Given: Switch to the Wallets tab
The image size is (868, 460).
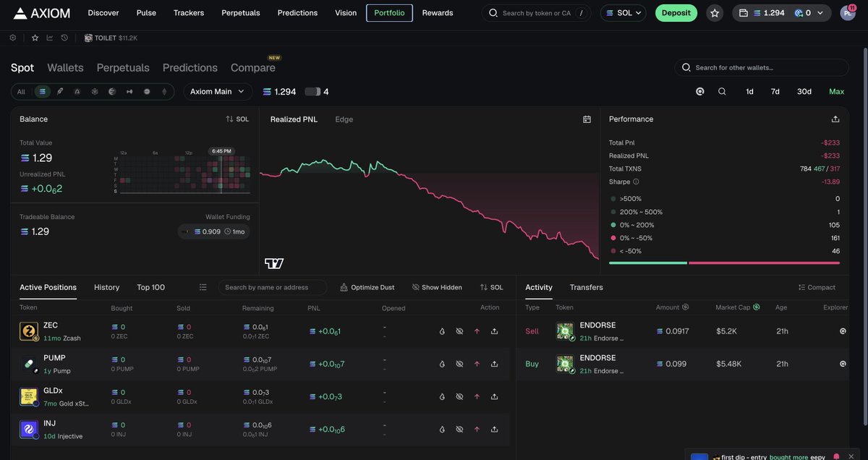Looking at the screenshot, I should [x=65, y=67].
